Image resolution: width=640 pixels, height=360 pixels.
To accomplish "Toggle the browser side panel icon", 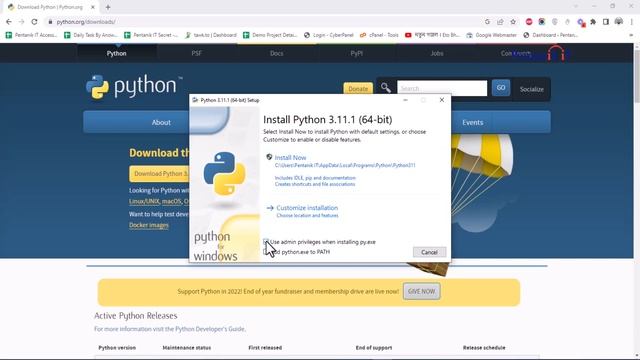I will coord(606,22).
